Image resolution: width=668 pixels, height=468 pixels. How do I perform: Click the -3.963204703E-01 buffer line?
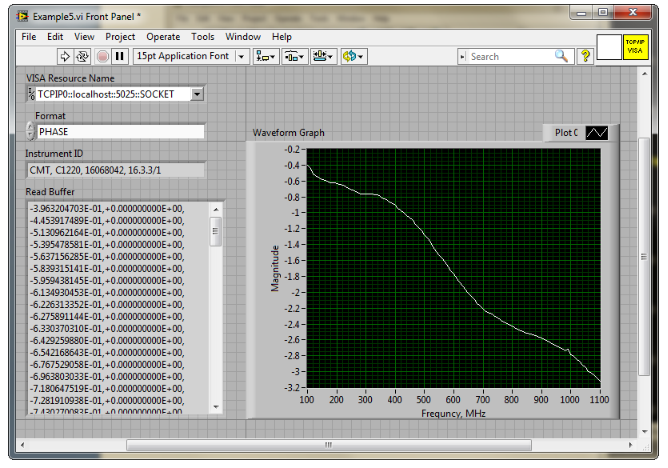click(107, 209)
